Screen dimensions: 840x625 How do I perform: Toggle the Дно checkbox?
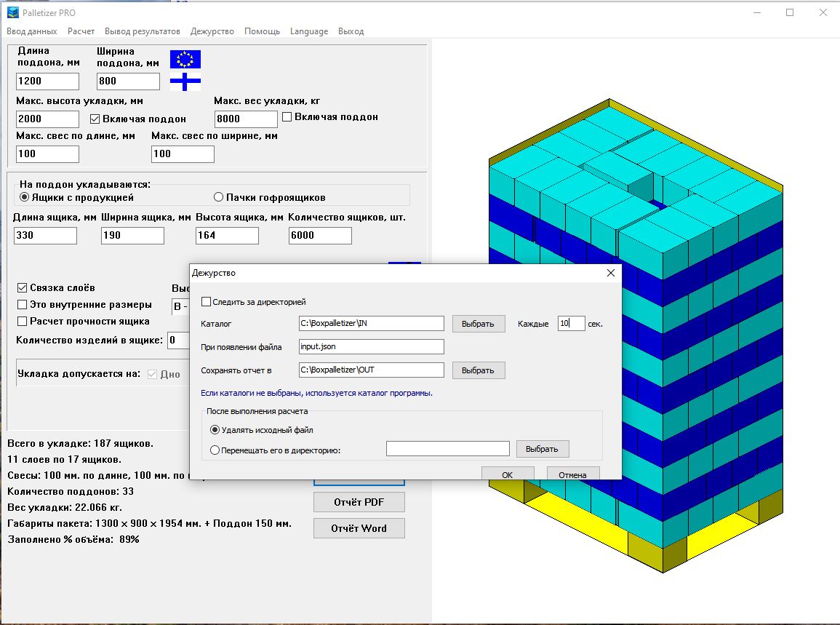pyautogui.click(x=152, y=374)
